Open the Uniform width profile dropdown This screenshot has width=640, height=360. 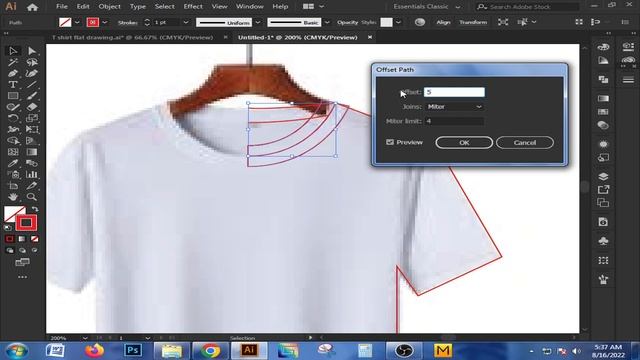pos(258,22)
